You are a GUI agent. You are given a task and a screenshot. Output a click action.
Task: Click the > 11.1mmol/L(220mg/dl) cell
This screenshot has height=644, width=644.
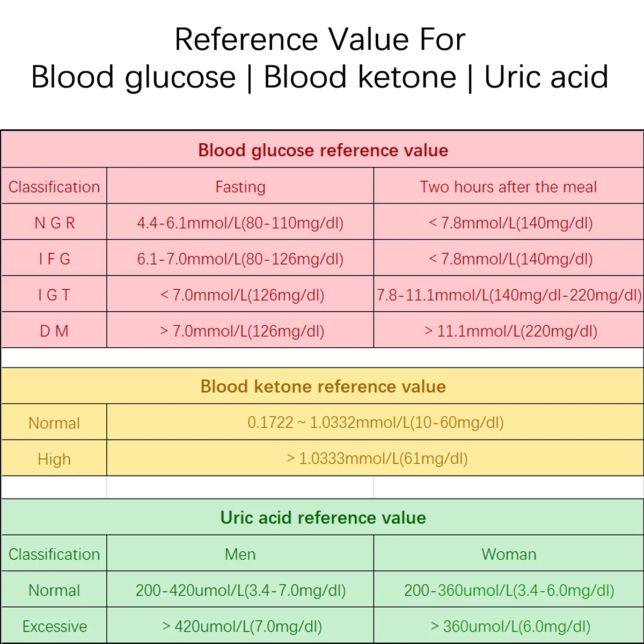pos(510,331)
